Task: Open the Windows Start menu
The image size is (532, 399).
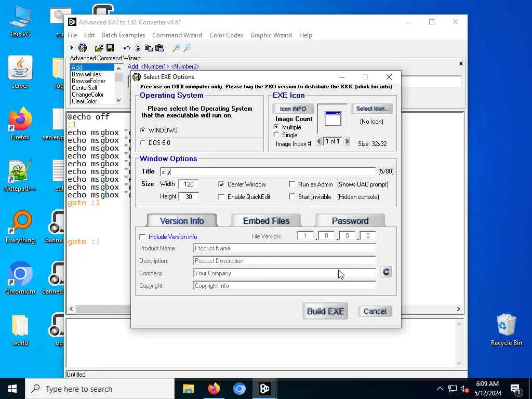Action: (12, 389)
